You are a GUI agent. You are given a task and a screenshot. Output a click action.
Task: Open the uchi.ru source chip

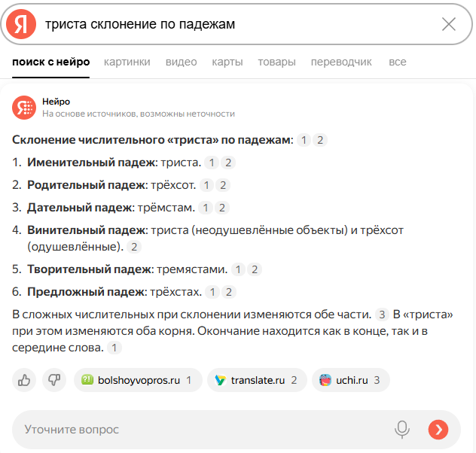(350, 380)
